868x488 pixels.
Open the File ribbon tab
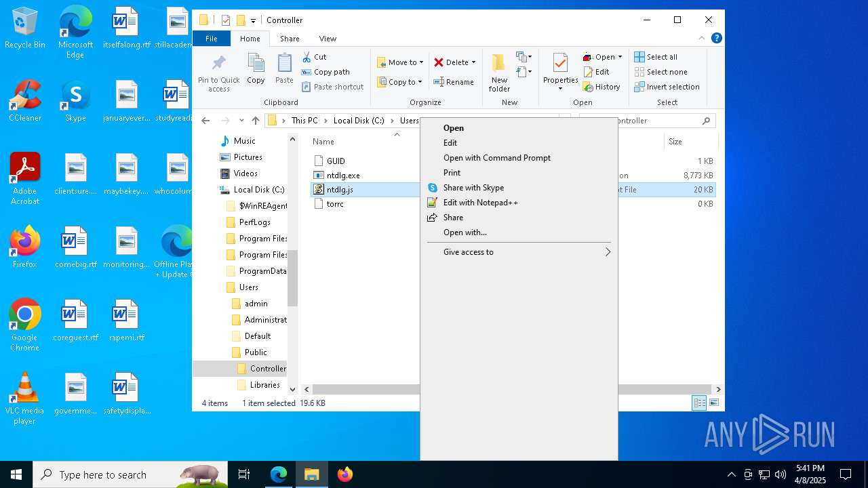(212, 39)
